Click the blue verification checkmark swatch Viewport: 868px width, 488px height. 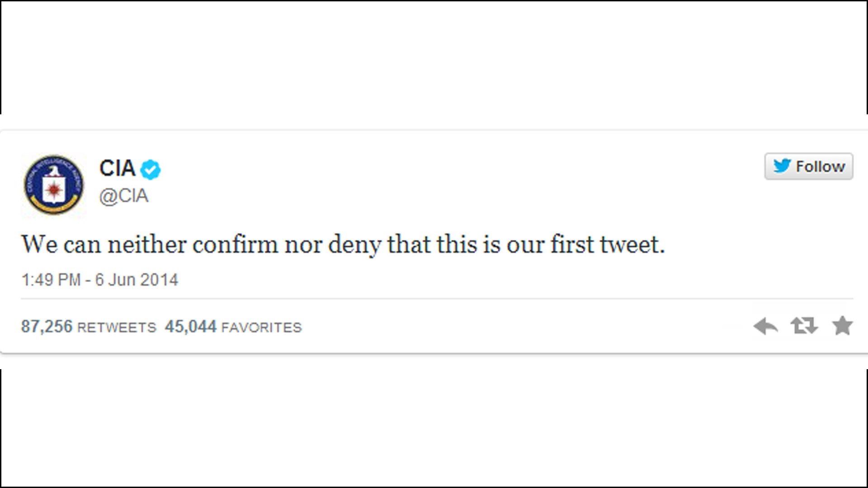151,168
